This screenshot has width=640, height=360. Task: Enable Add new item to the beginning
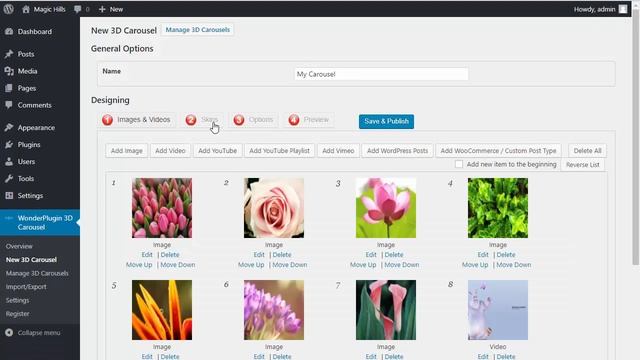(459, 164)
